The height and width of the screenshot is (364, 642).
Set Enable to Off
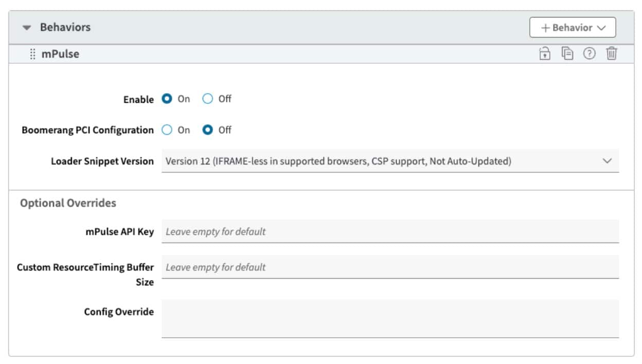[x=207, y=99]
